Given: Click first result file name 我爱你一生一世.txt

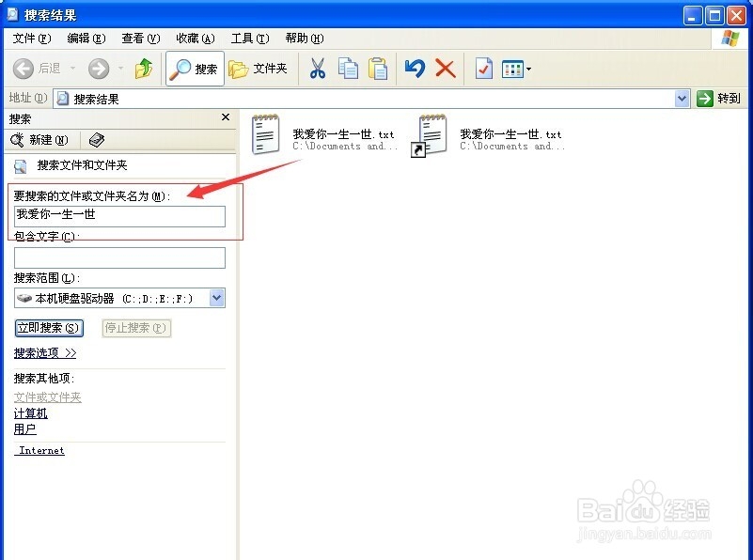Looking at the screenshot, I should 343,133.
